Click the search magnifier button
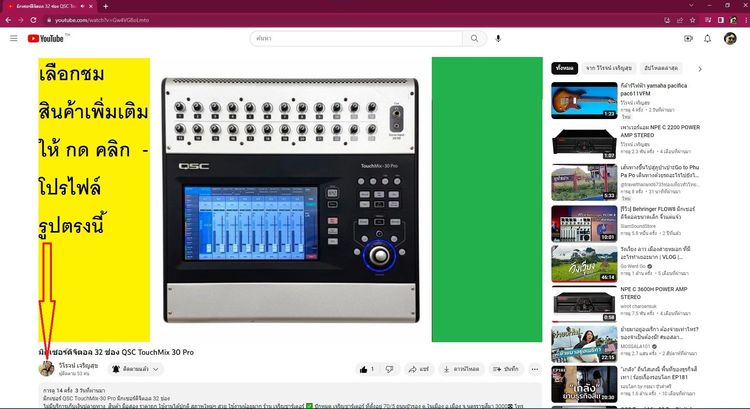The image size is (750, 409). pos(474,38)
